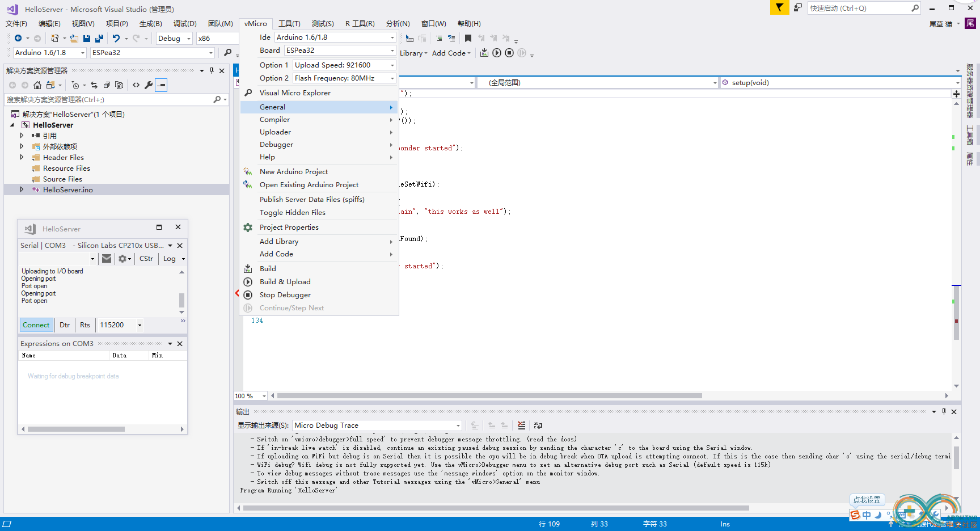Toggle the Dtr button in serial monitor
980x531 pixels.
pyautogui.click(x=65, y=325)
